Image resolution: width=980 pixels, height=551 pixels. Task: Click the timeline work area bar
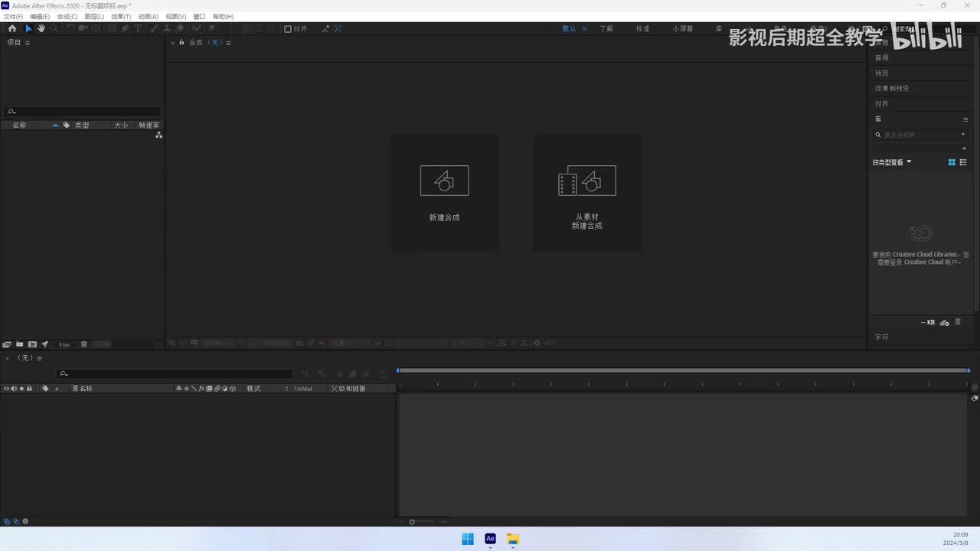[683, 370]
